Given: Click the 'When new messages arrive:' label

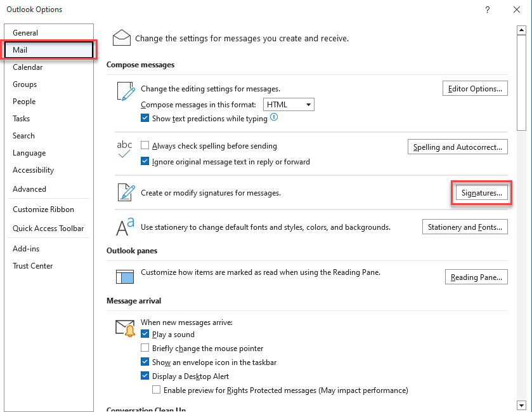Looking at the screenshot, I should (x=186, y=322).
